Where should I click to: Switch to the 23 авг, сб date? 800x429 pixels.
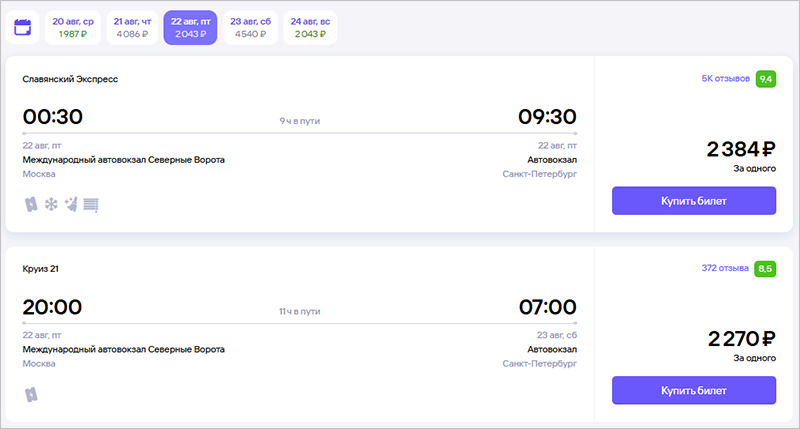point(250,27)
